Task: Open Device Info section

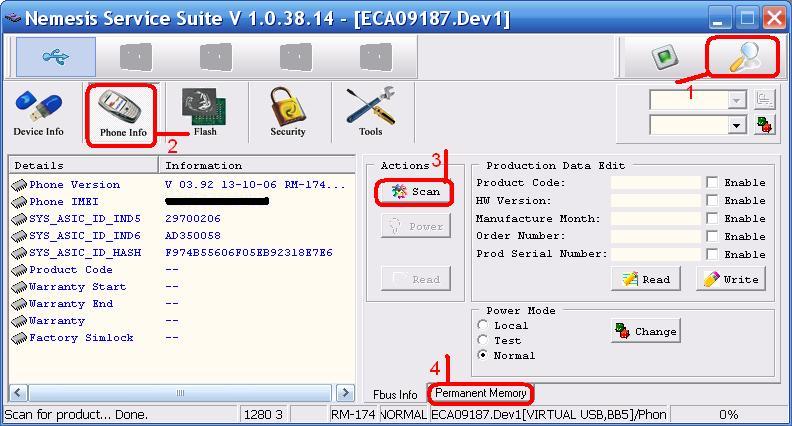Action: (38, 113)
